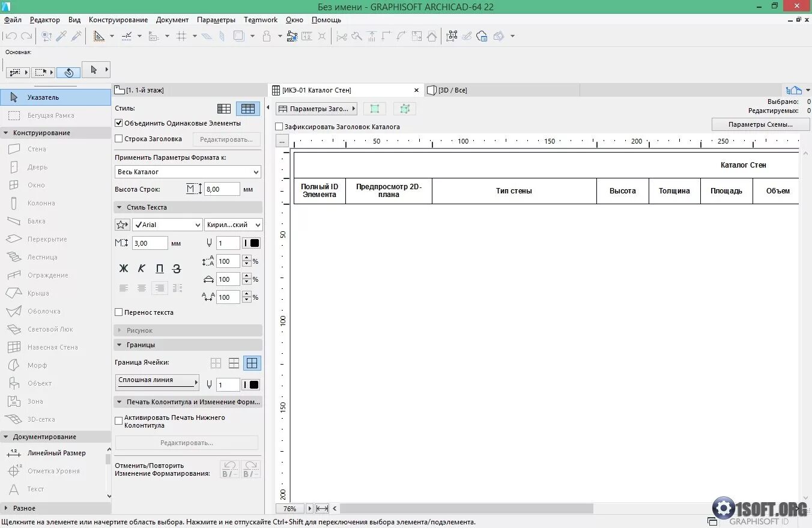
Task: Enable the Перенос текста checkbox
Action: [119, 312]
